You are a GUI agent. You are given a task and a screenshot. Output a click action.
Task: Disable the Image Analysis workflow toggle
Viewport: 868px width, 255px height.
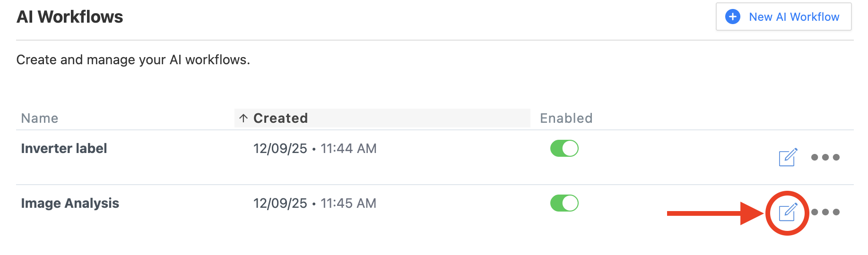[564, 203]
